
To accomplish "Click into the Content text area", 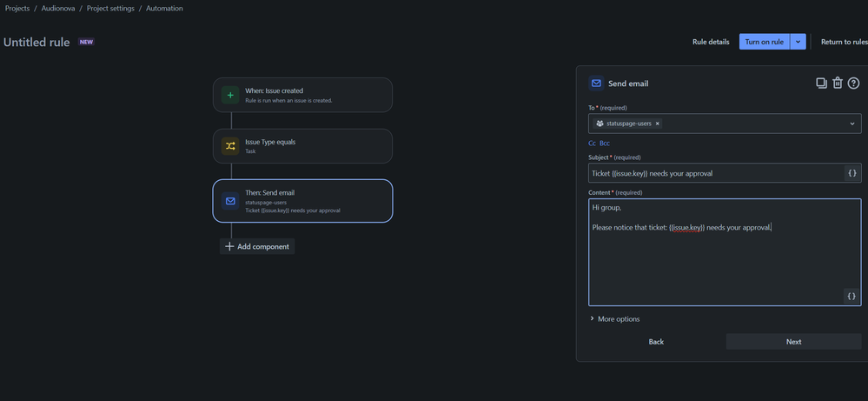I will pyautogui.click(x=725, y=252).
